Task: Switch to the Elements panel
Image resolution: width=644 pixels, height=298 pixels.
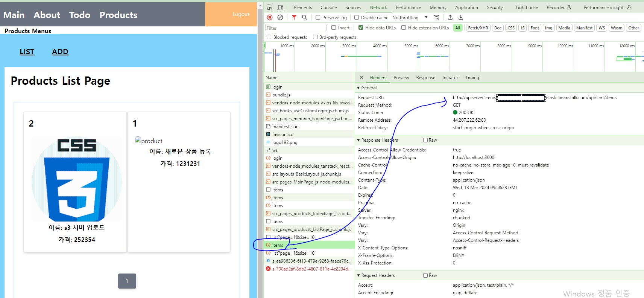Action: tap(303, 8)
